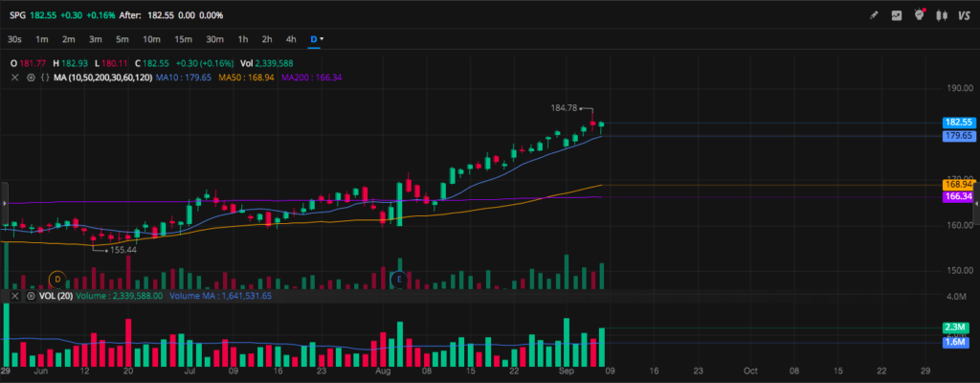Switch to the 1h timeframe
980x383 pixels.
[x=243, y=39]
